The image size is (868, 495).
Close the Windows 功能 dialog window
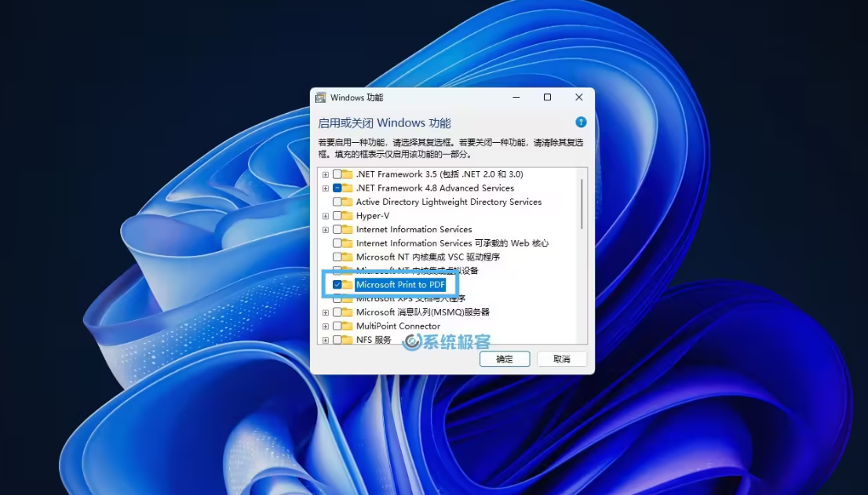579,97
